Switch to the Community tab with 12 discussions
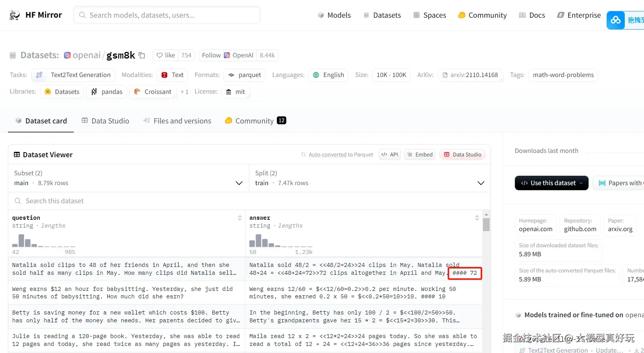 [x=255, y=121]
